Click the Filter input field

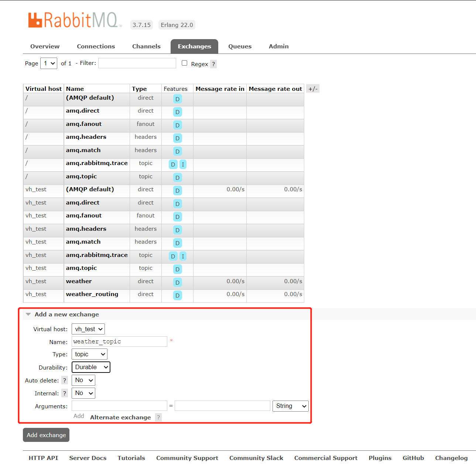(x=137, y=63)
